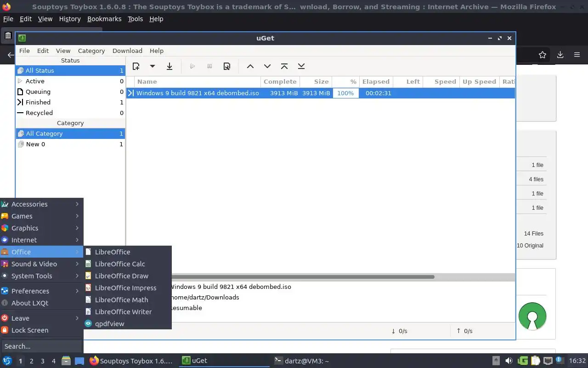Expand Sound & Video submenu

[x=41, y=264]
